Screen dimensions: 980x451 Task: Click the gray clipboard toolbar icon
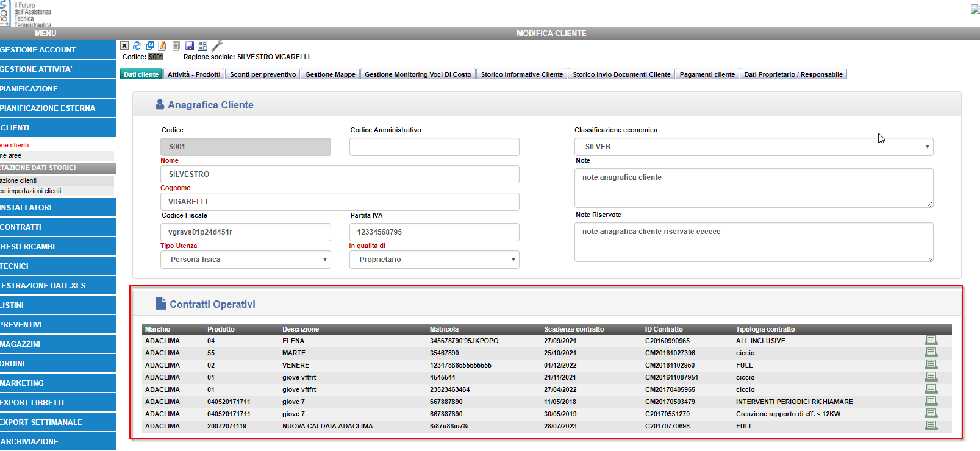[x=176, y=46]
